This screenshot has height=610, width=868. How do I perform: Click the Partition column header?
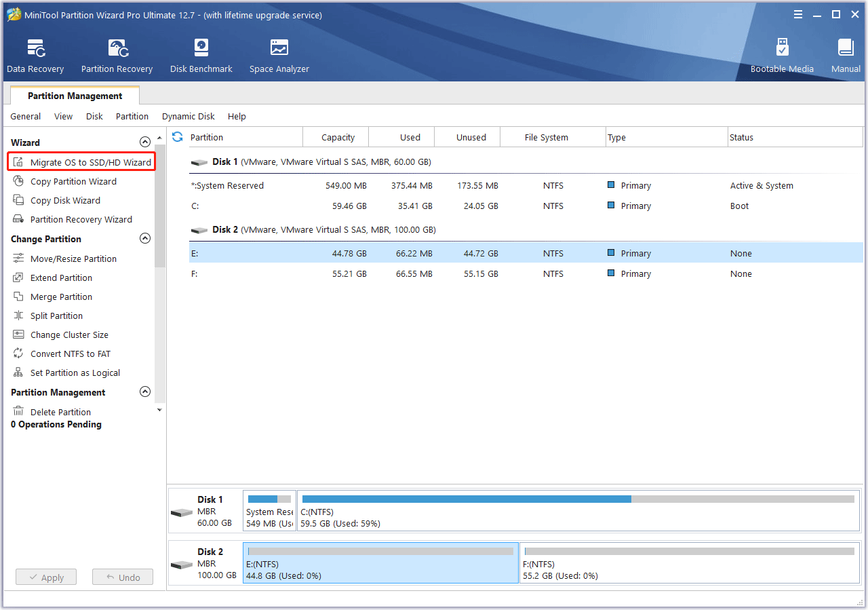click(x=245, y=137)
